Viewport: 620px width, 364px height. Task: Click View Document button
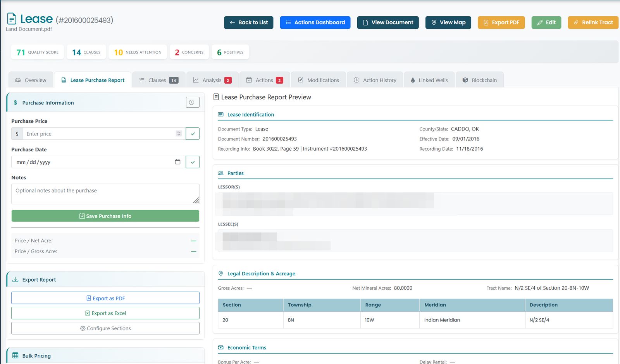[388, 22]
